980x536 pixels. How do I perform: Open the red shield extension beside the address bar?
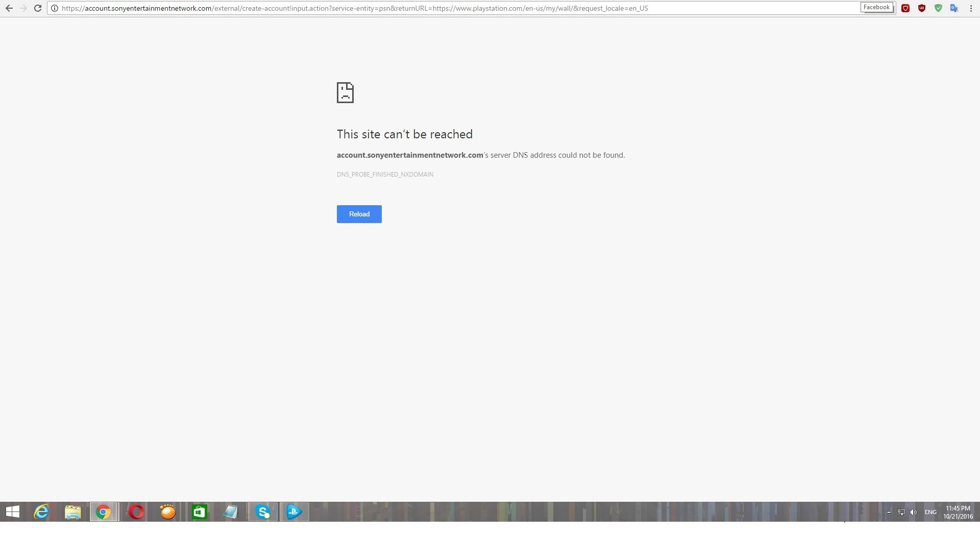[x=905, y=8]
